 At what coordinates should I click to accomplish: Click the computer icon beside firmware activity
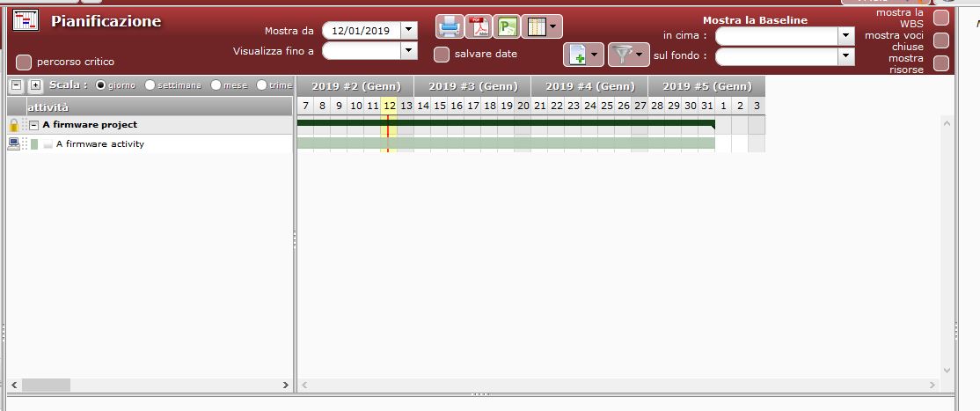[x=13, y=144]
